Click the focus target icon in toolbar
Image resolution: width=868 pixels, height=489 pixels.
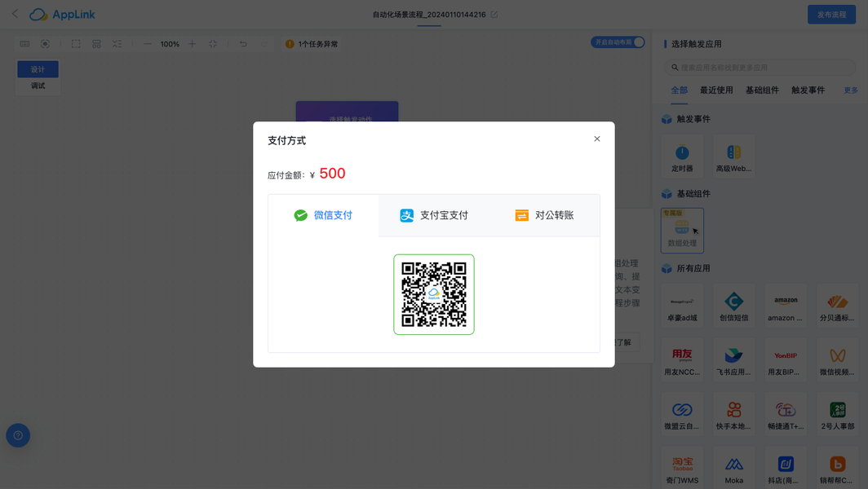46,44
